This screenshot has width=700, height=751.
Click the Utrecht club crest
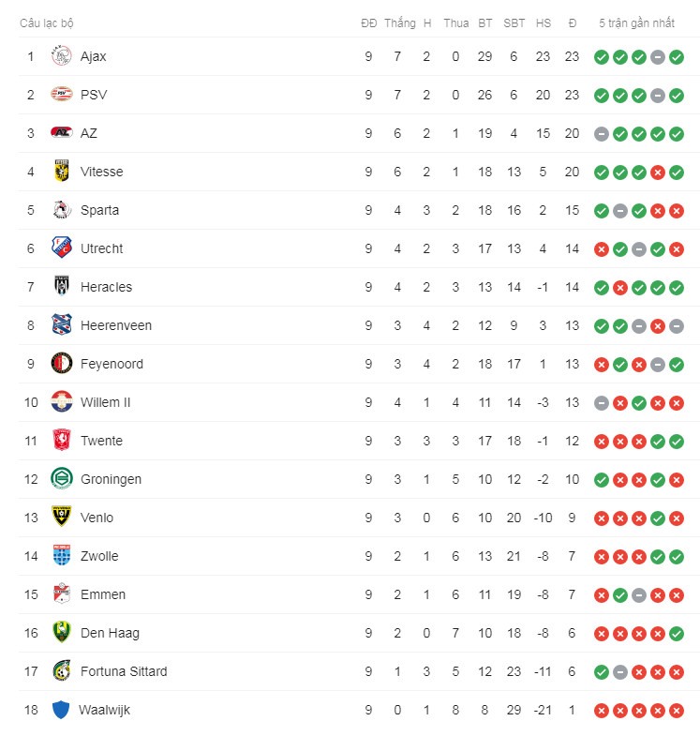point(61,248)
